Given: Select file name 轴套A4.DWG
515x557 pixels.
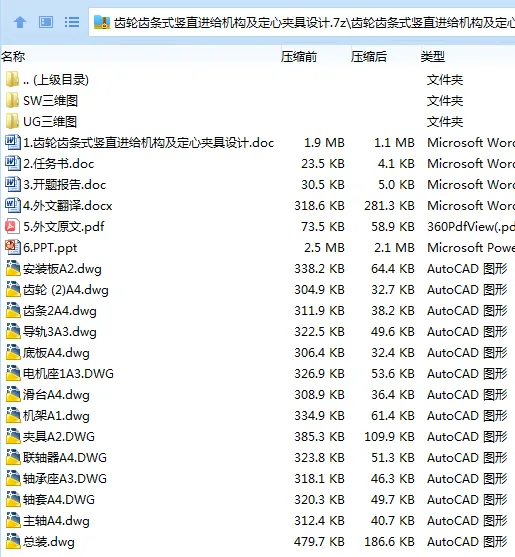Looking at the screenshot, I should point(59,499).
